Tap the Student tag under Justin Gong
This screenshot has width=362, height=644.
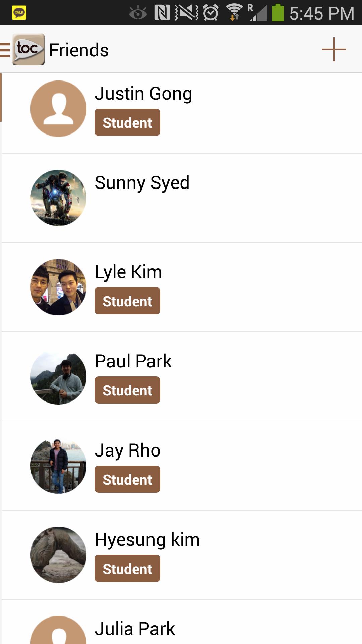(x=127, y=122)
